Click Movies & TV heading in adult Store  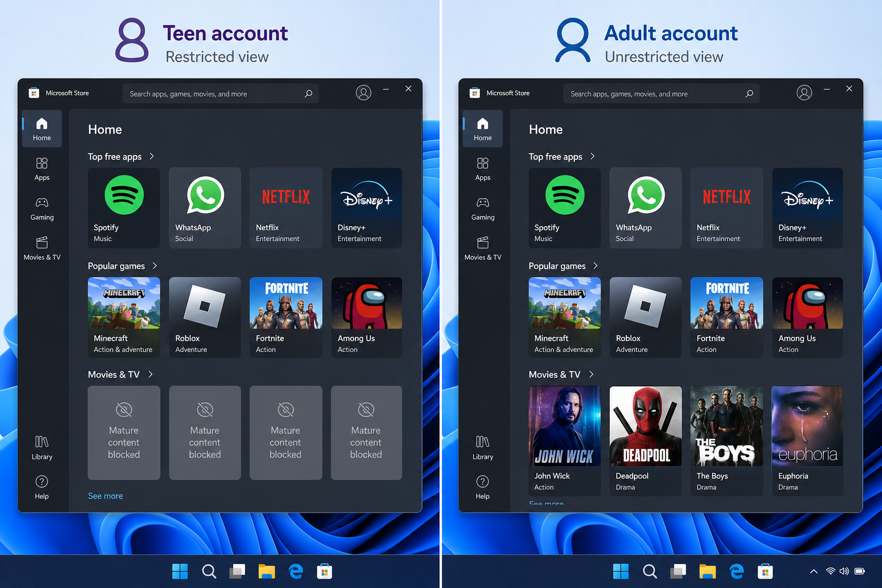click(555, 374)
